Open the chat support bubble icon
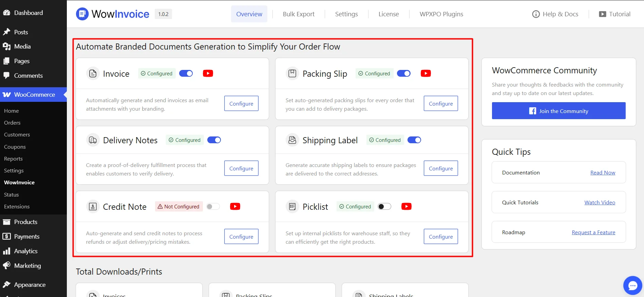This screenshot has width=644, height=297. point(633,285)
